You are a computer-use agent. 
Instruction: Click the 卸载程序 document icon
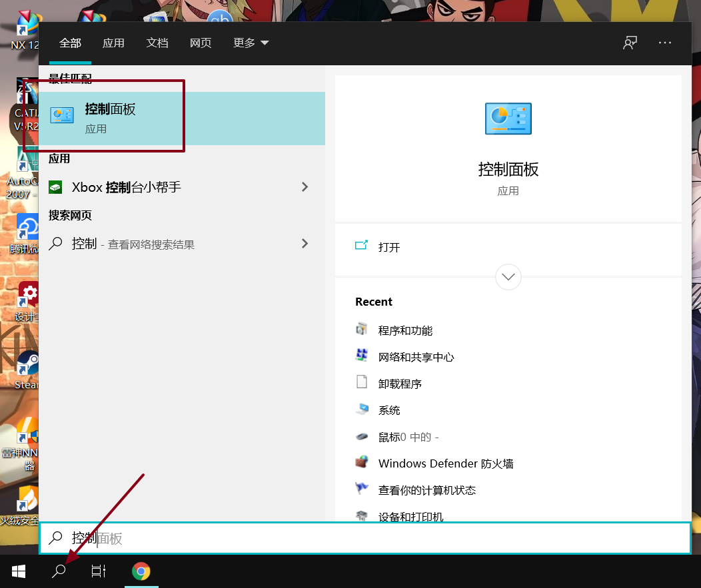pyautogui.click(x=362, y=382)
